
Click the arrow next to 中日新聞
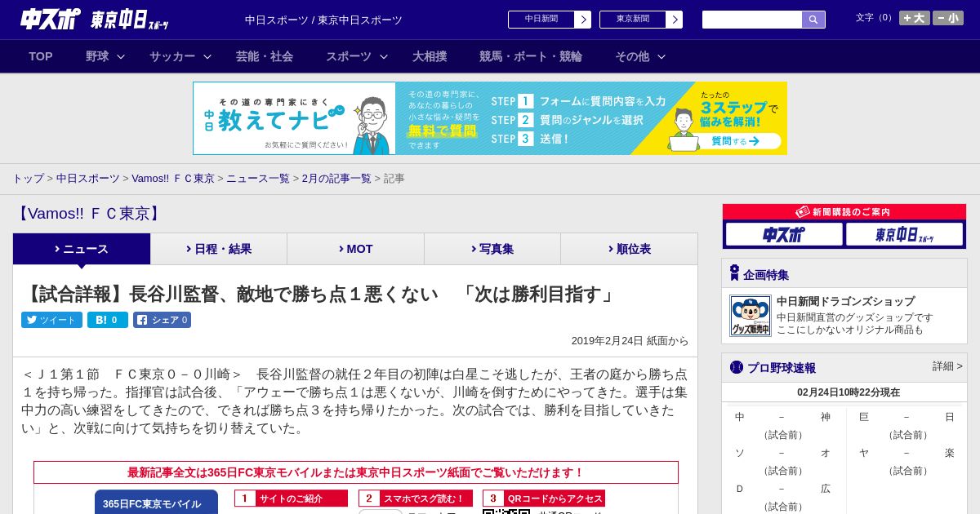[x=583, y=20]
